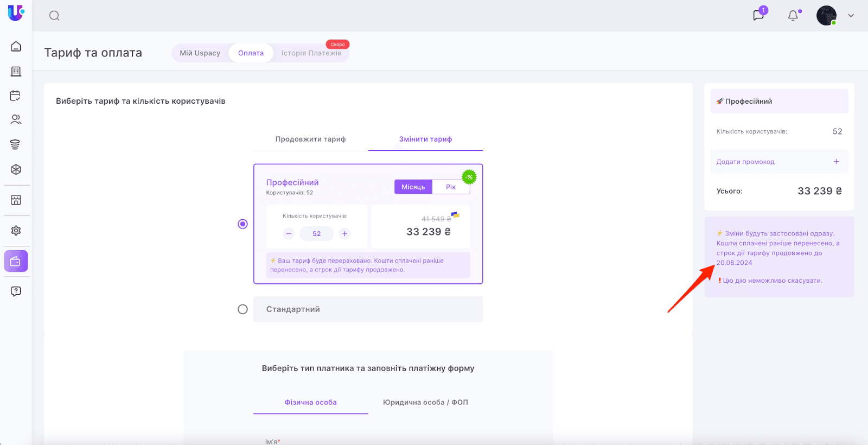The width and height of the screenshot is (868, 445).
Task: Click the user count field showing 52
Action: [x=317, y=234]
